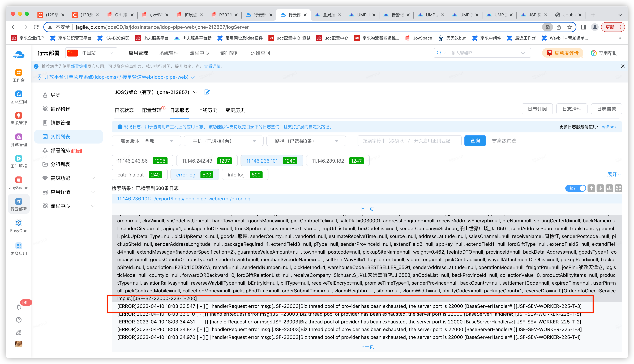
Task: Download the log with download icon
Action: 609,188
